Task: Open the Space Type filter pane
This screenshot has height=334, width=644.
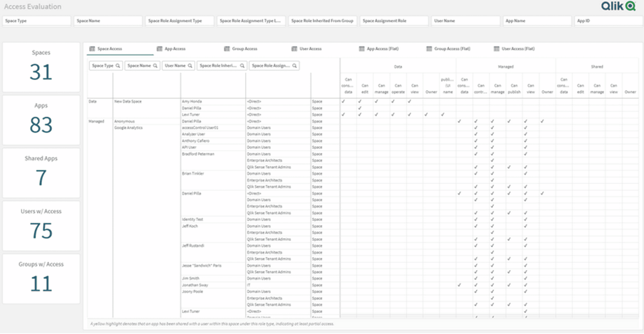Action: point(37,21)
